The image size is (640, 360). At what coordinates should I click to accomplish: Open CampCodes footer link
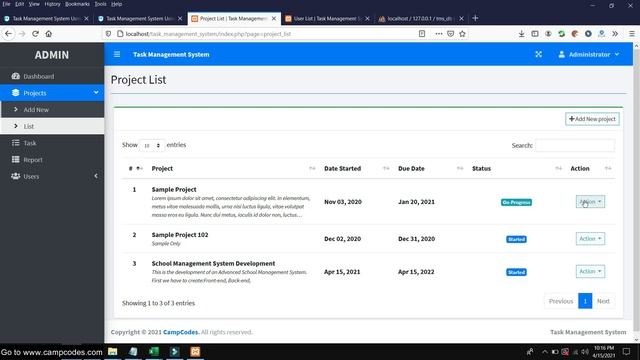pyautogui.click(x=180, y=332)
